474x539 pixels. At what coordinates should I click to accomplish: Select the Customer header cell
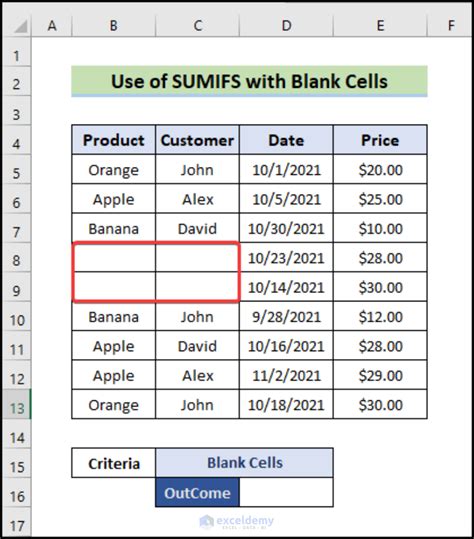click(197, 140)
